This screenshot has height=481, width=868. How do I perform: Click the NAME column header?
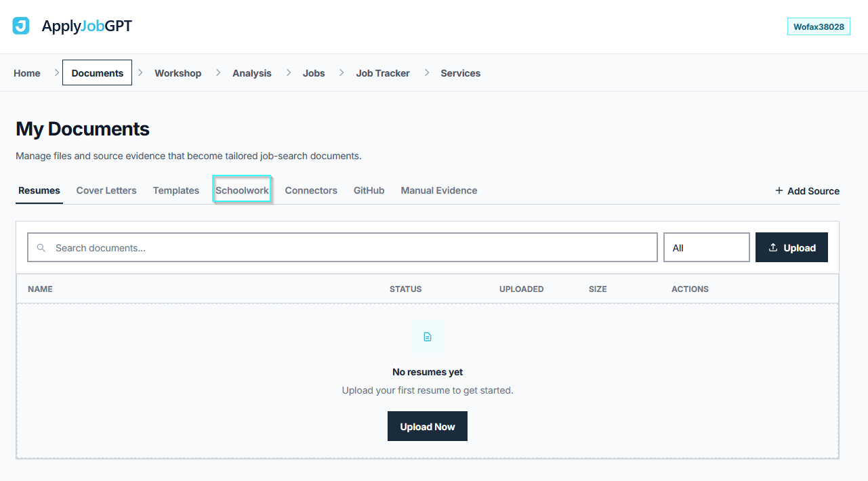tap(40, 289)
